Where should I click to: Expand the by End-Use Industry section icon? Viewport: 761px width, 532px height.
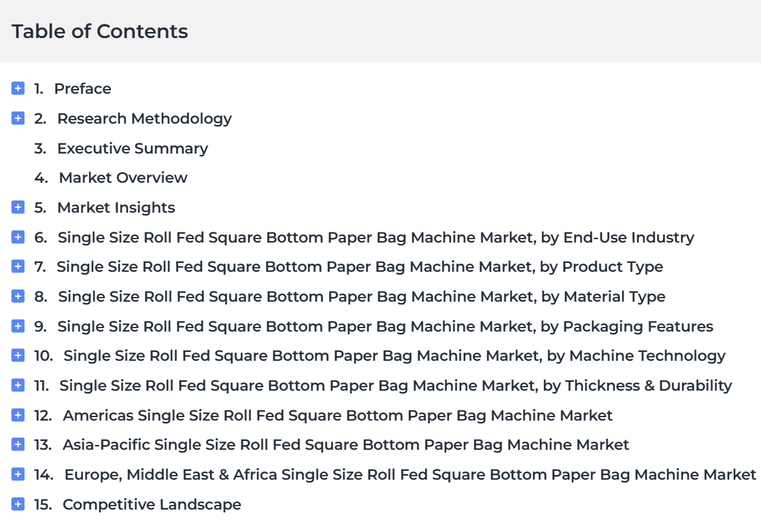[x=18, y=237]
